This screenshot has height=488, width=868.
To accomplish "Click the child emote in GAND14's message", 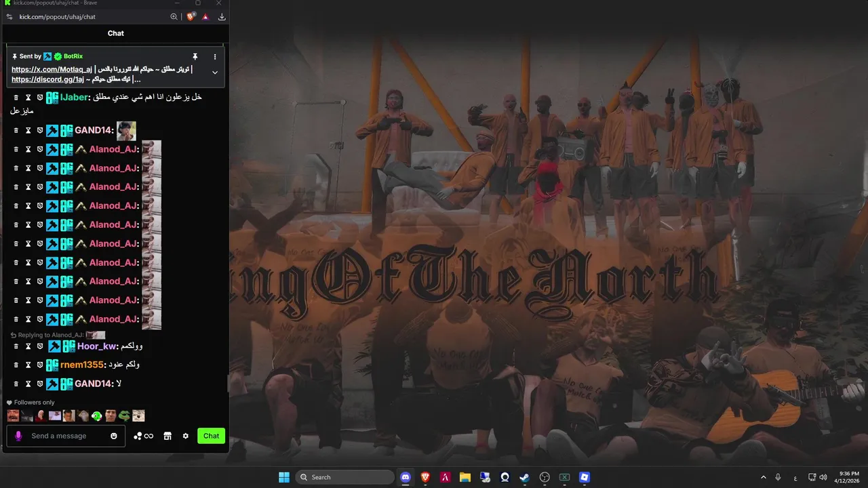I will [x=126, y=131].
